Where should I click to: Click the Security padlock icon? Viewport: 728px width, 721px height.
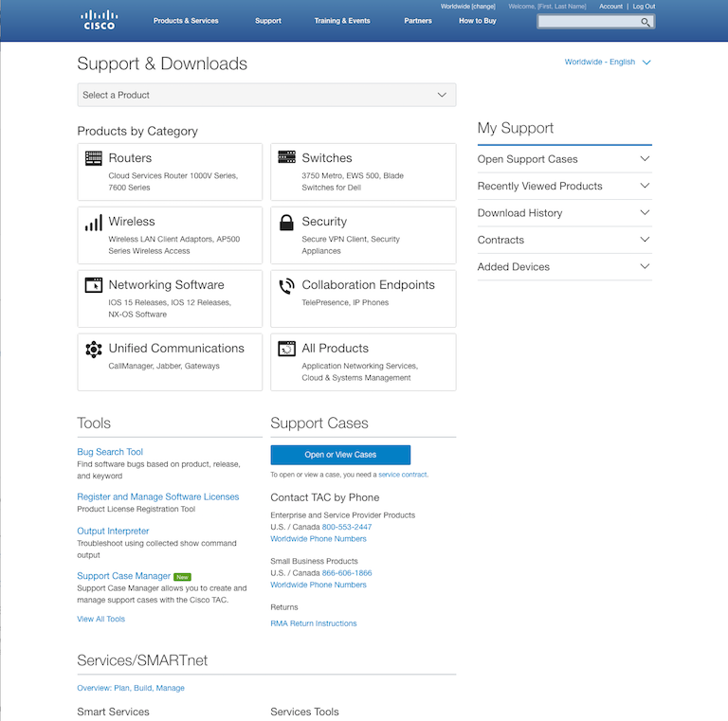[x=286, y=223]
